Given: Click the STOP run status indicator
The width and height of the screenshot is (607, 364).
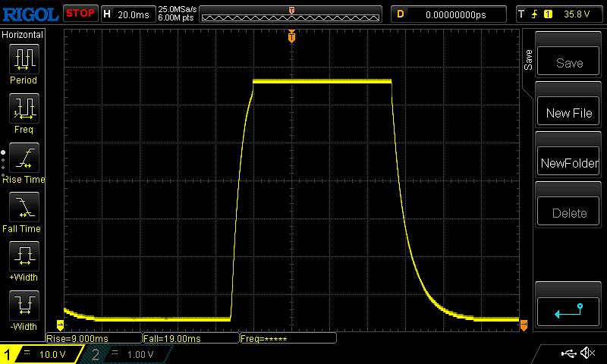Looking at the screenshot, I should tap(80, 14).
